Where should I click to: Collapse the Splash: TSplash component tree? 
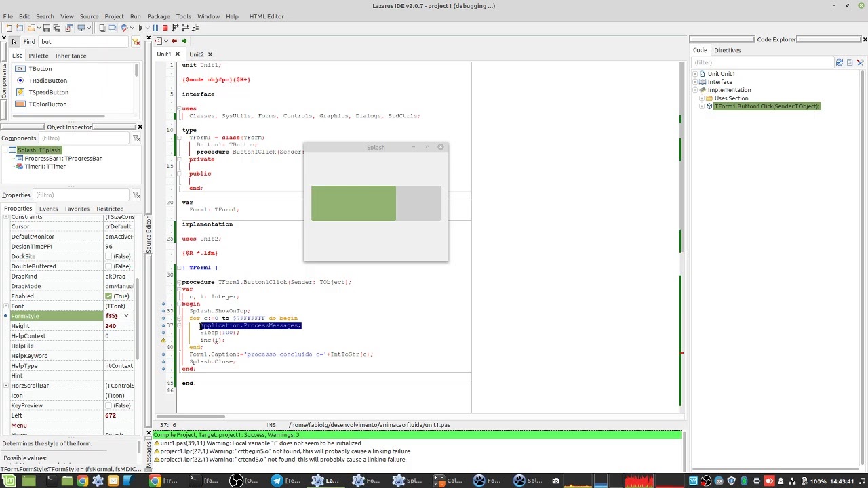coord(5,150)
